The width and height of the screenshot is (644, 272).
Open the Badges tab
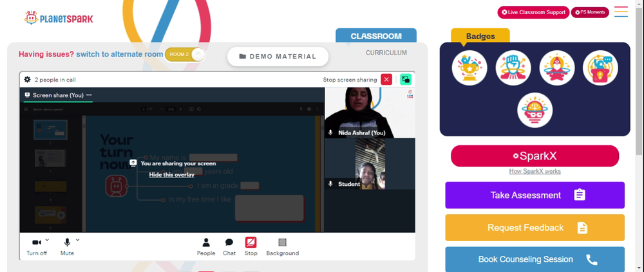[x=480, y=36]
